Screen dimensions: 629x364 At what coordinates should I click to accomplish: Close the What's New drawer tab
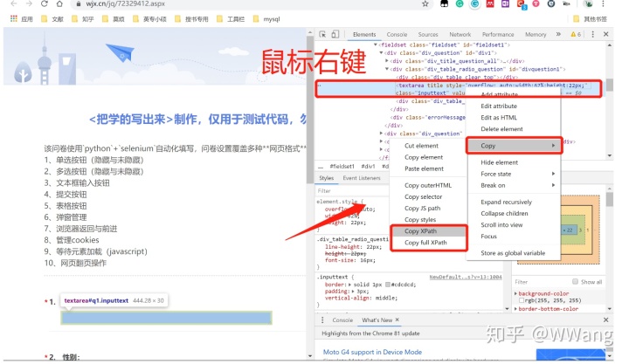[397, 319]
